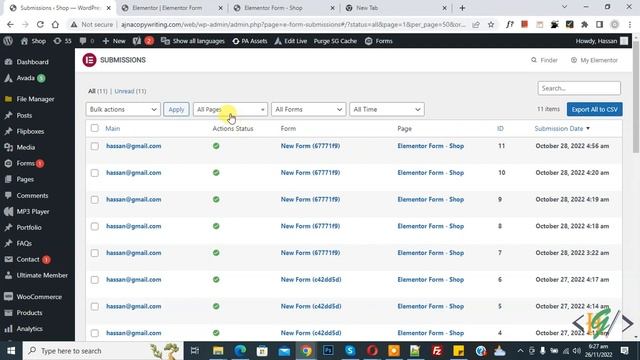Click the Windows taskbar search box

click(102, 351)
